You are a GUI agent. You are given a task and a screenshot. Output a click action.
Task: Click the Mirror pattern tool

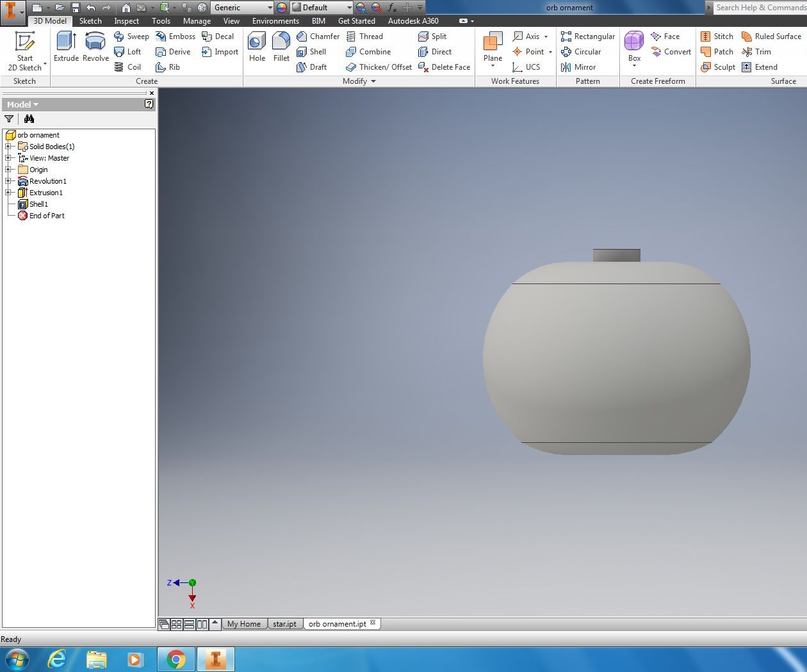(578, 67)
